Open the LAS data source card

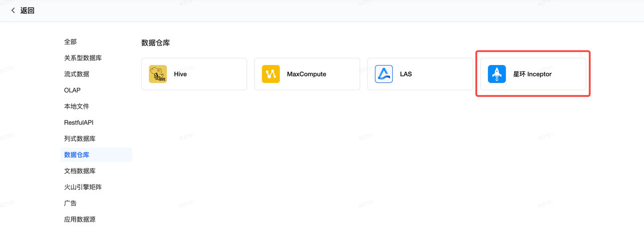pos(420,74)
